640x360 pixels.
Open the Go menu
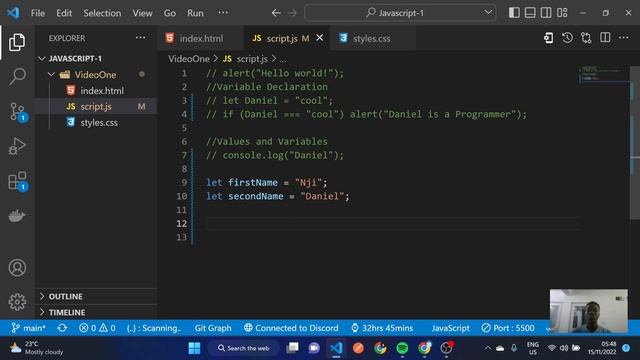click(170, 13)
